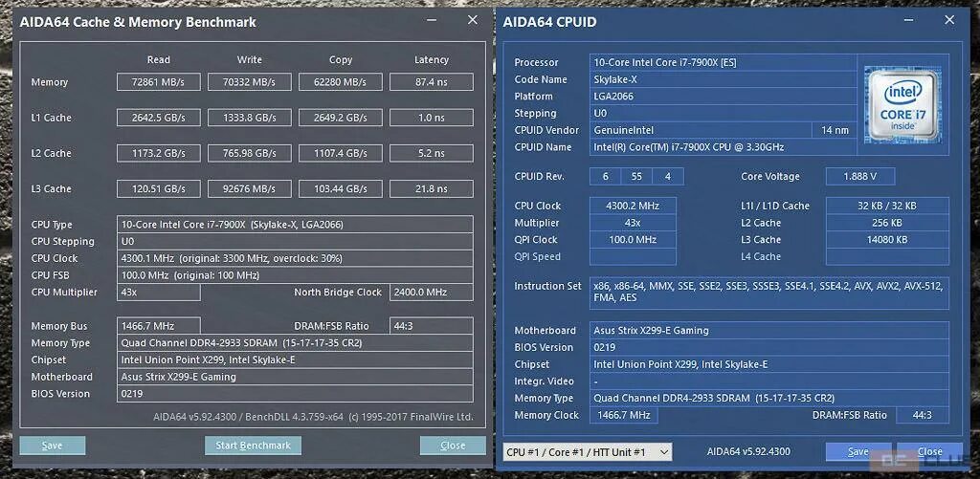Click L2 Cache Copy value 1107.4 GB/s
The width and height of the screenshot is (980, 479).
click(x=341, y=153)
